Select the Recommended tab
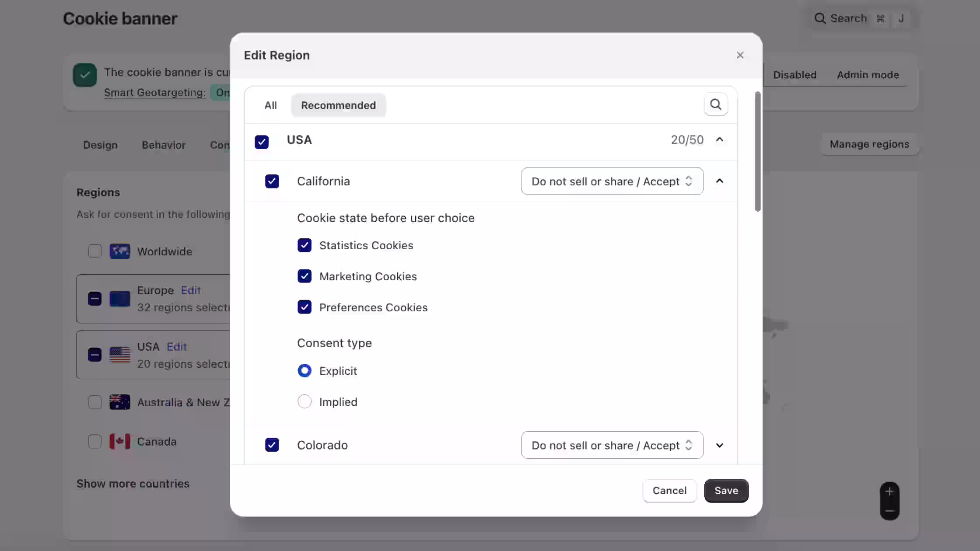Viewport: 980px width, 551px height. coord(338,105)
